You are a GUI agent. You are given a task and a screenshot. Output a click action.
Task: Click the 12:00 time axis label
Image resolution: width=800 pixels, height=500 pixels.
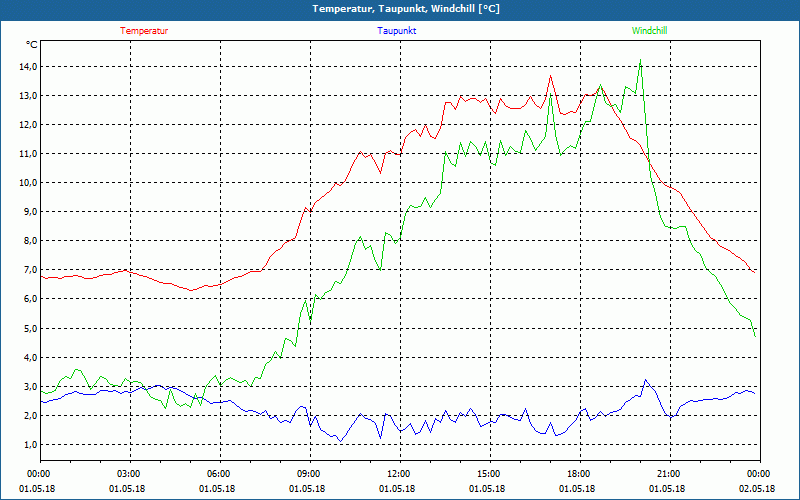(x=400, y=474)
